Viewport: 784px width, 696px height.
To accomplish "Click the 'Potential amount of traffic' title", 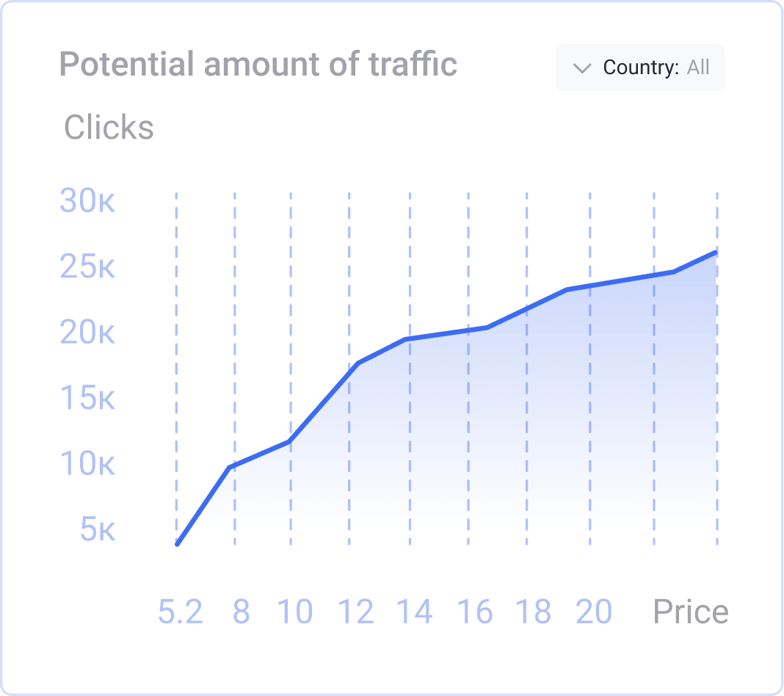I will 258,65.
